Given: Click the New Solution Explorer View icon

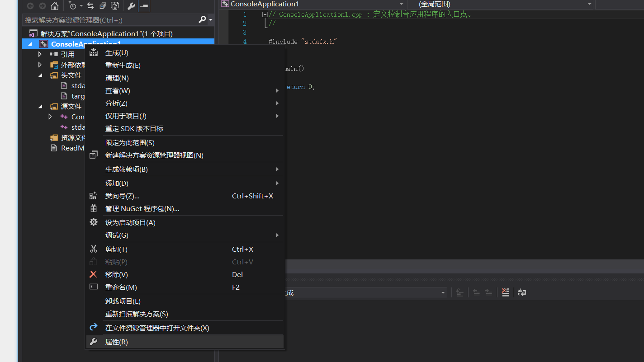Looking at the screenshot, I should coord(102,6).
